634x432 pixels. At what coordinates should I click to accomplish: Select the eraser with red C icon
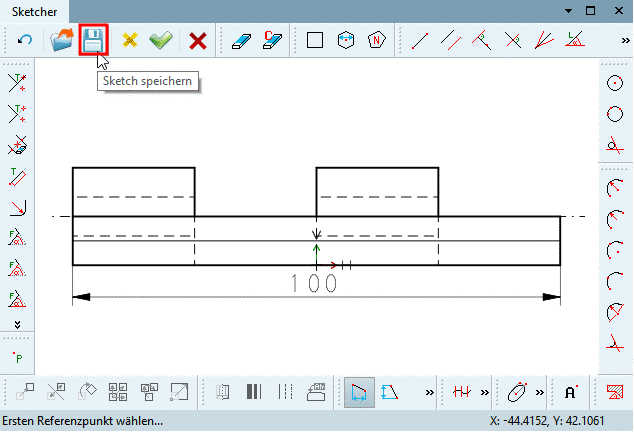point(272,40)
